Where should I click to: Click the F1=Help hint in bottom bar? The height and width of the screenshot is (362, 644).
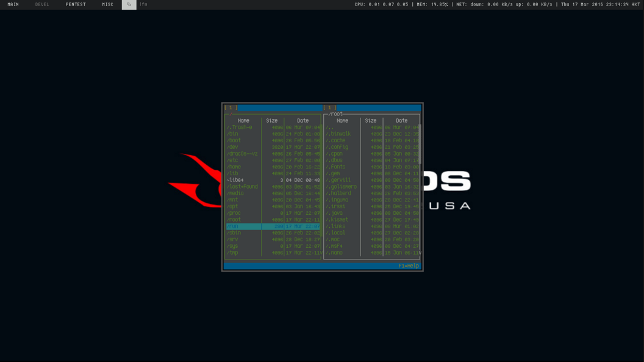click(409, 266)
